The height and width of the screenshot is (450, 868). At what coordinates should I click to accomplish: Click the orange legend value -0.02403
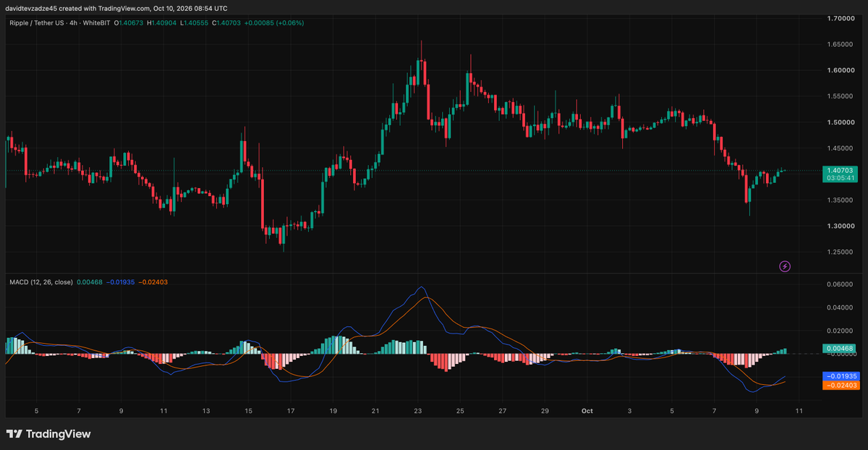click(153, 282)
